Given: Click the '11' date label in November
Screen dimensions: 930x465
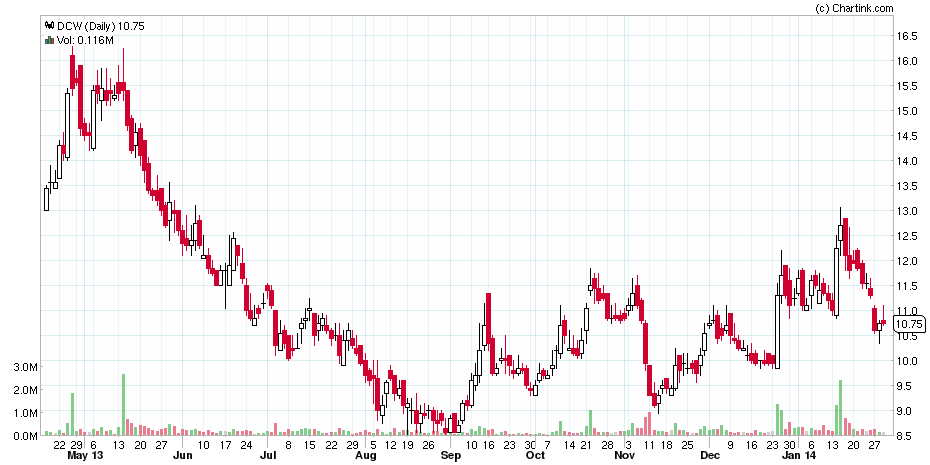Looking at the screenshot, I should coord(649,445).
